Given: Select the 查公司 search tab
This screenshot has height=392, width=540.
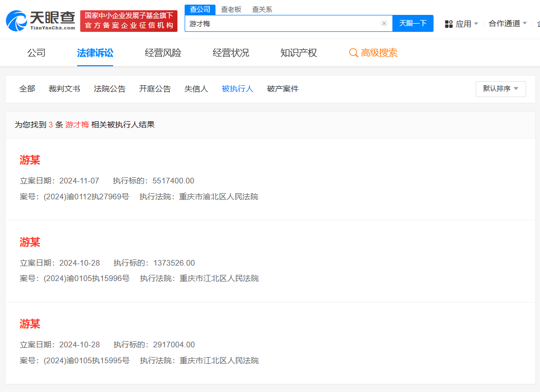Looking at the screenshot, I should point(200,10).
